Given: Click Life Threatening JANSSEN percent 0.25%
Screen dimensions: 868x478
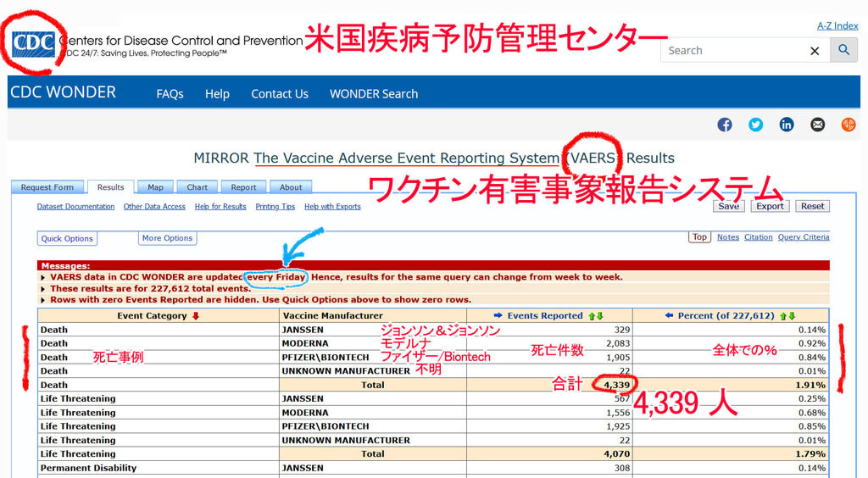Looking at the screenshot, I should tap(811, 399).
